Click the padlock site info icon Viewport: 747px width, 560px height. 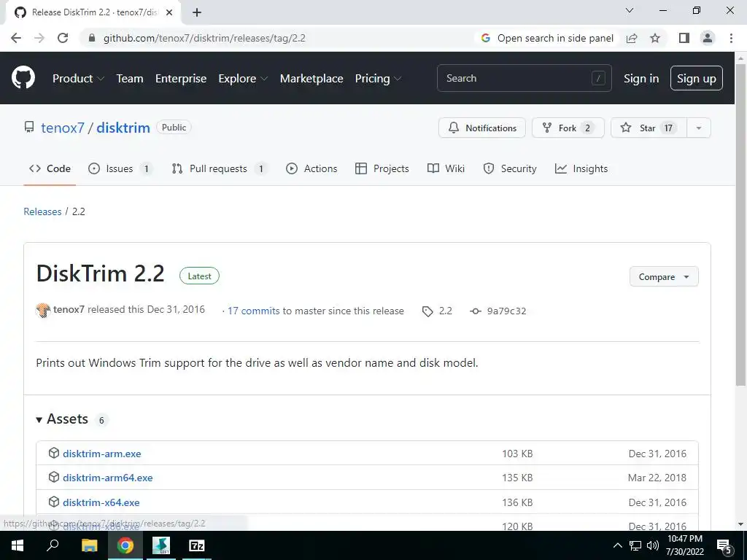(x=92, y=38)
